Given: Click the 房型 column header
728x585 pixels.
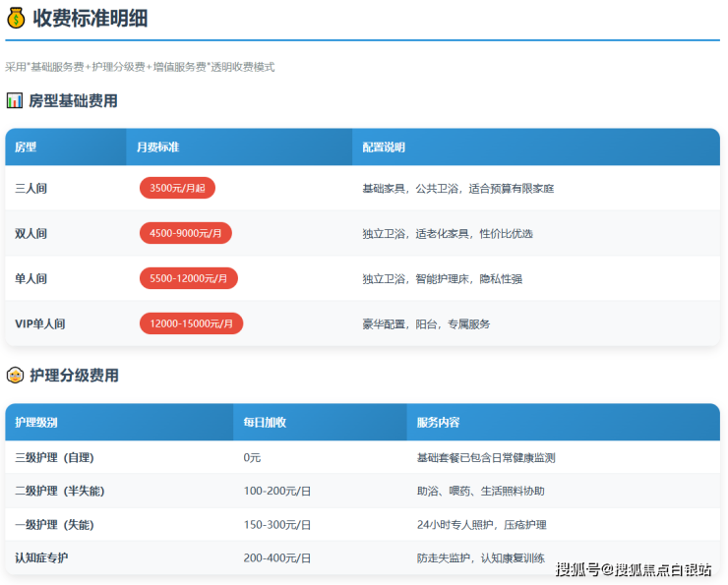Looking at the screenshot, I should point(27,147).
